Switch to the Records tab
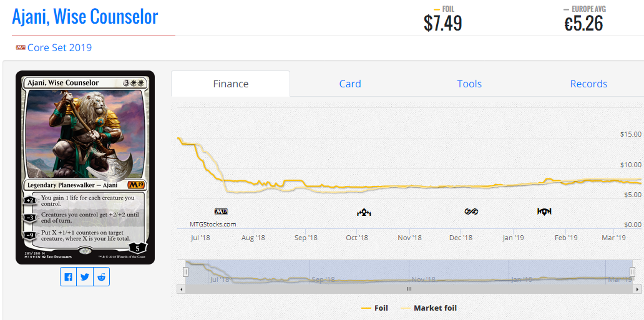644x320 pixels. (x=588, y=84)
